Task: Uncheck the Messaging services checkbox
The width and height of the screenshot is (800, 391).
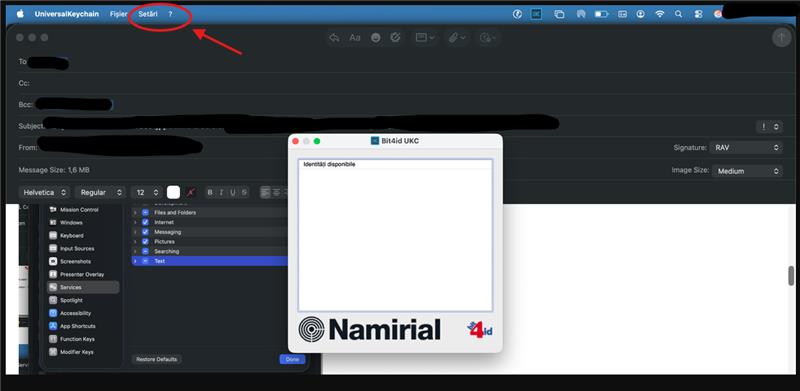Action: click(145, 232)
